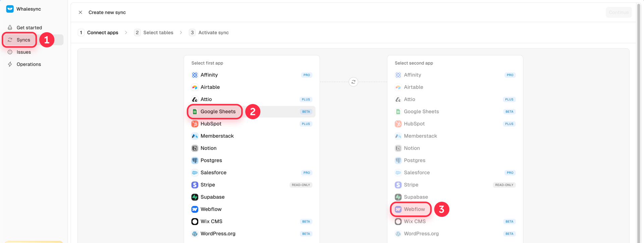Click BETA badge on first-app Google Sheets

[306, 112]
